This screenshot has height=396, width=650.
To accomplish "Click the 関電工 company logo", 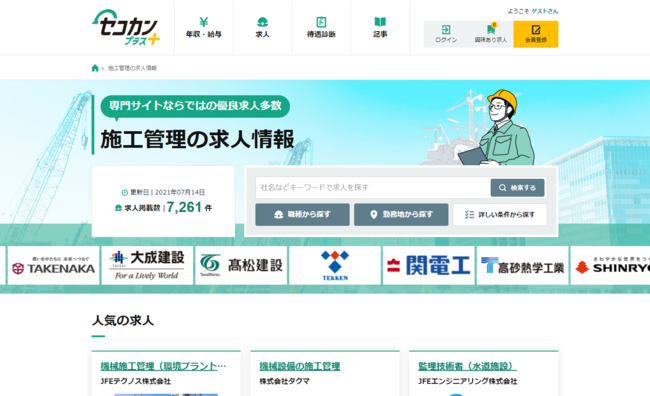I will 429,265.
